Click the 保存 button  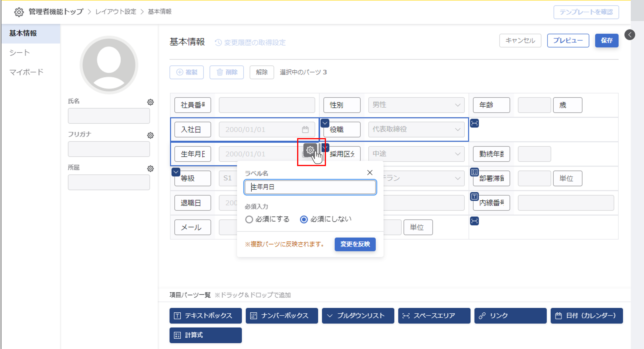(x=607, y=41)
